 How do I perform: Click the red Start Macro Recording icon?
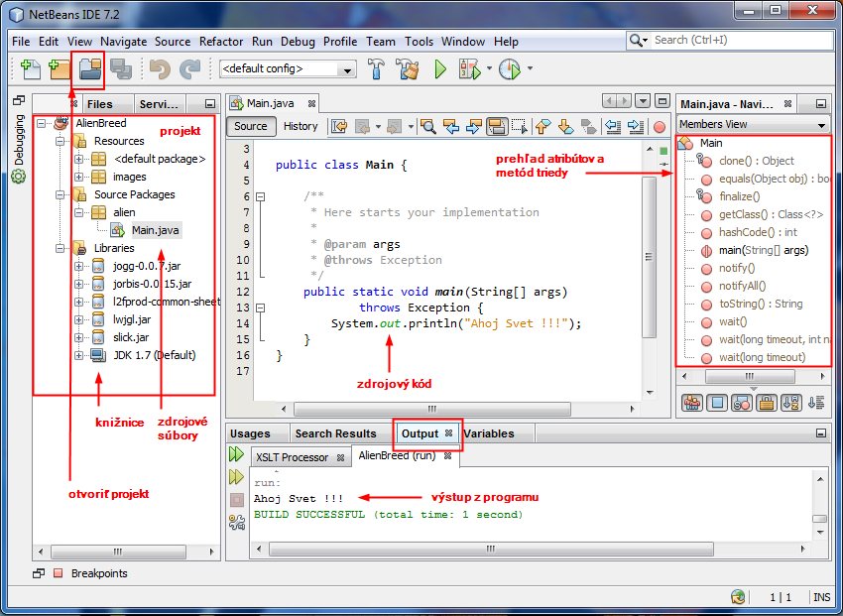(660, 127)
